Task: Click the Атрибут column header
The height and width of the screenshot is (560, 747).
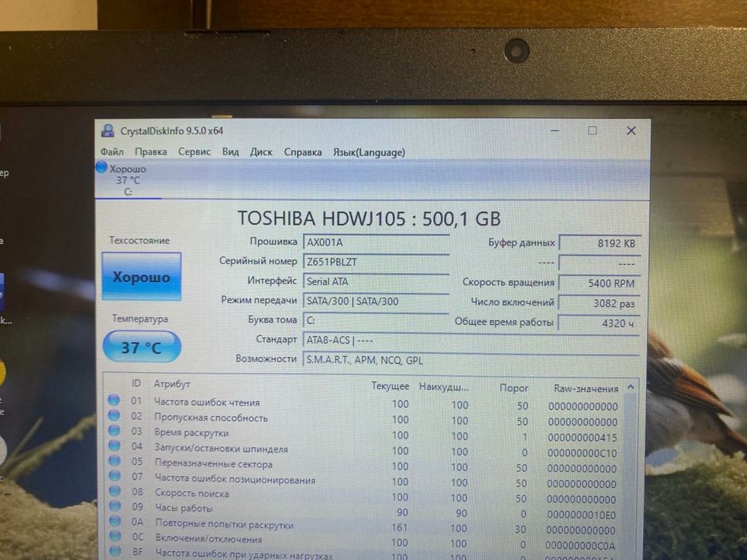Action: pos(171,384)
